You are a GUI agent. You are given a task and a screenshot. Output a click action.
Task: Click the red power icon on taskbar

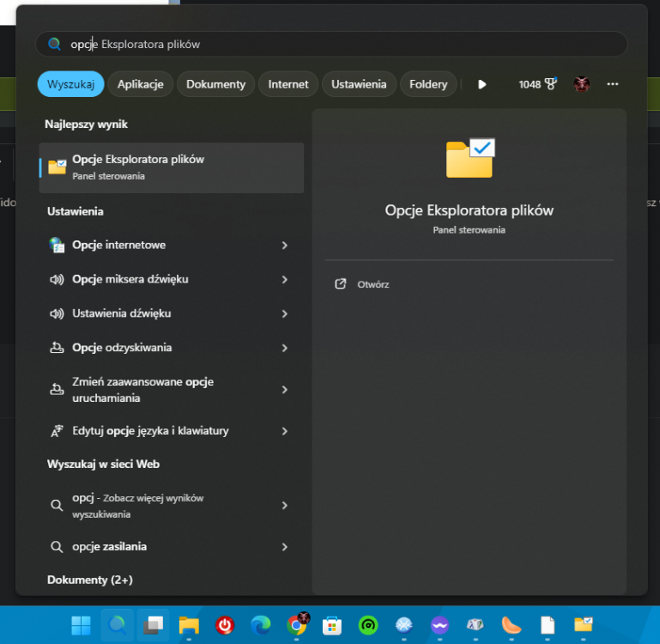point(225,624)
